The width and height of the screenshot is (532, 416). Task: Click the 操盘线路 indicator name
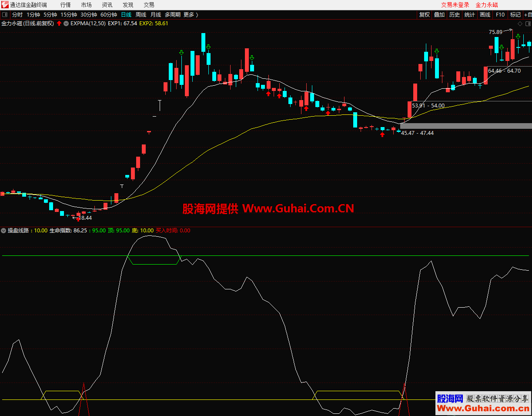coord(18,231)
